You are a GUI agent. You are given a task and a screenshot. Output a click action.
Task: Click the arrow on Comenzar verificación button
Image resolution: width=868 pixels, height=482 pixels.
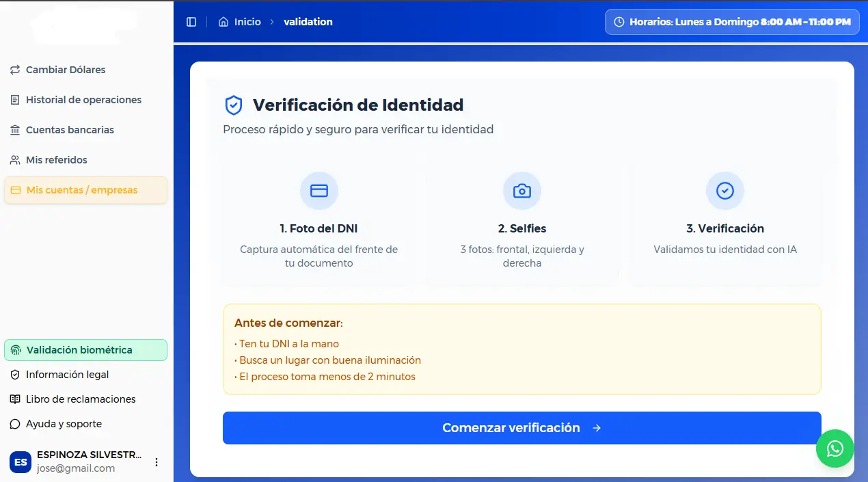point(597,428)
